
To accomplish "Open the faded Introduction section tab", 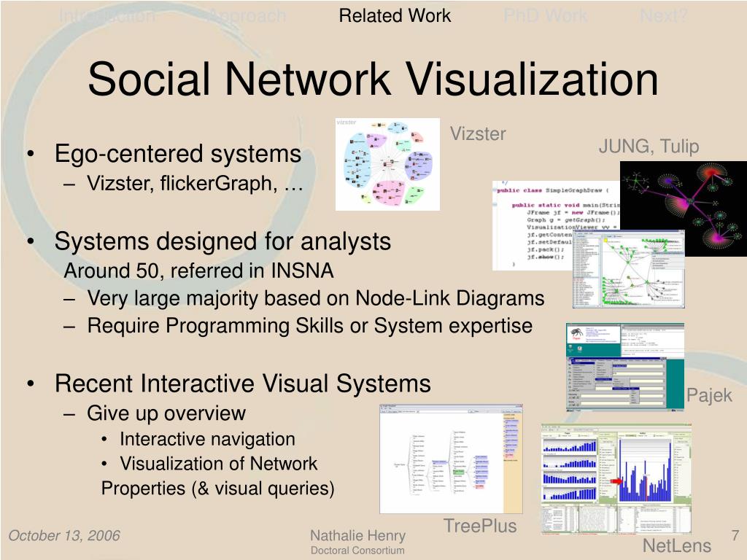I will point(107,16).
